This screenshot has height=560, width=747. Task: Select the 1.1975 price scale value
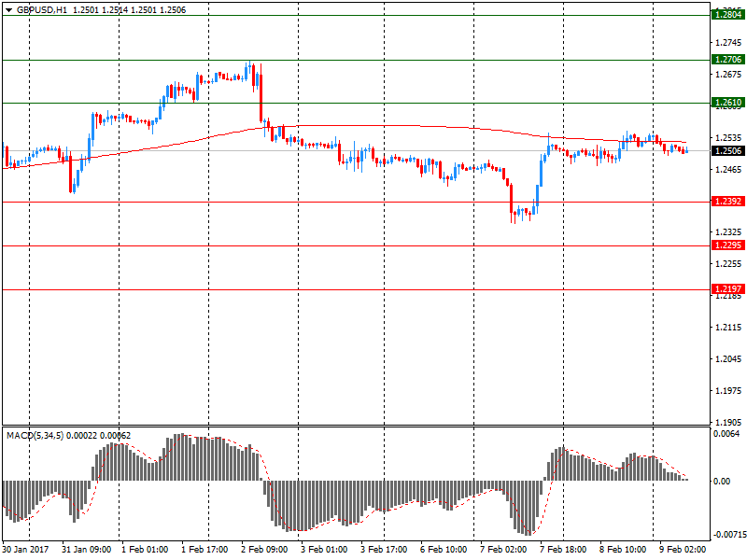point(728,390)
